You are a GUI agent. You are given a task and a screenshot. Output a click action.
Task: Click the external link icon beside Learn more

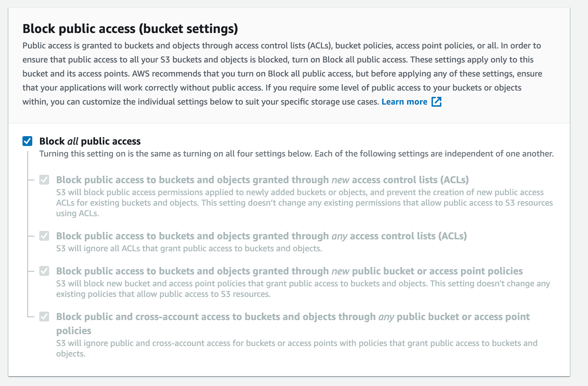(436, 101)
